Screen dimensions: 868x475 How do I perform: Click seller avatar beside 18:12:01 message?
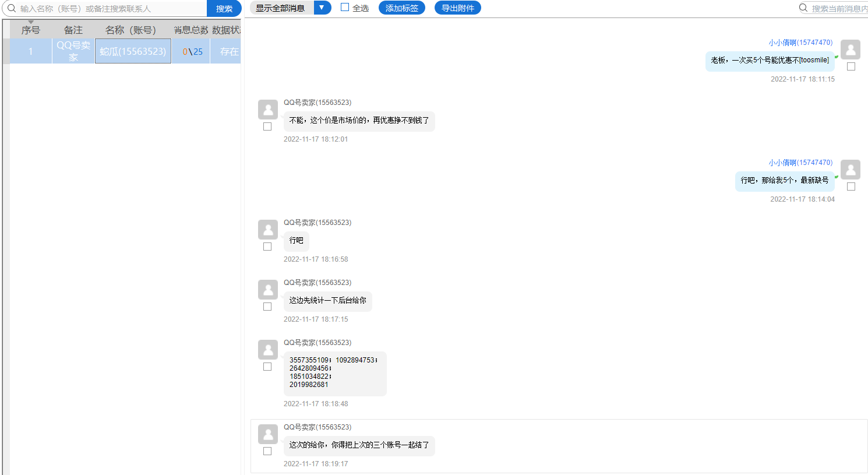pyautogui.click(x=267, y=110)
